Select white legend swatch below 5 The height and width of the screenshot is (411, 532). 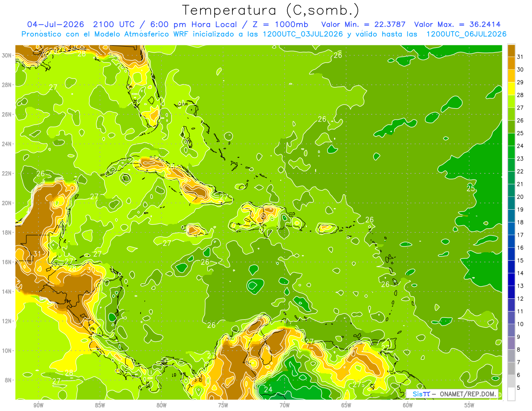(x=511, y=394)
